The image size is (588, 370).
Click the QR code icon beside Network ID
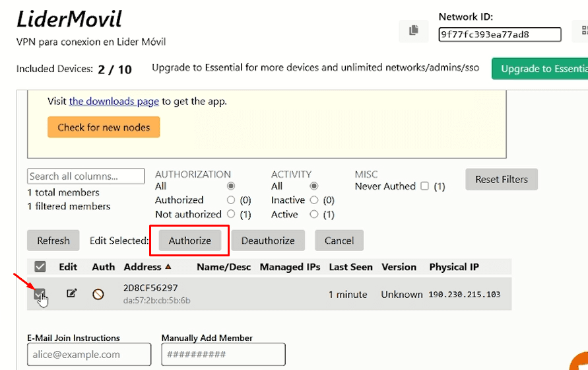(583, 30)
